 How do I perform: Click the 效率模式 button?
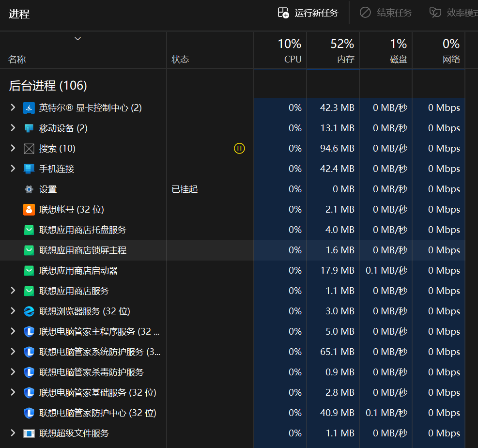coord(454,13)
